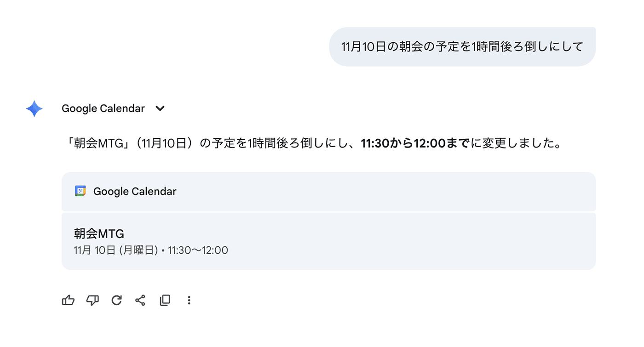Click the bold text 11:30から12:00まで
Image resolution: width=644 pixels, height=347 pixels.
[x=414, y=144]
